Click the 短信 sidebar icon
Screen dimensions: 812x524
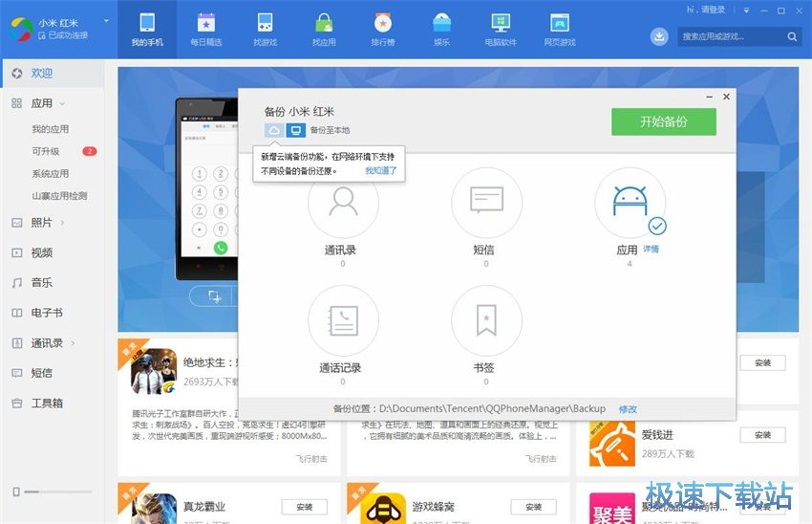(x=17, y=373)
